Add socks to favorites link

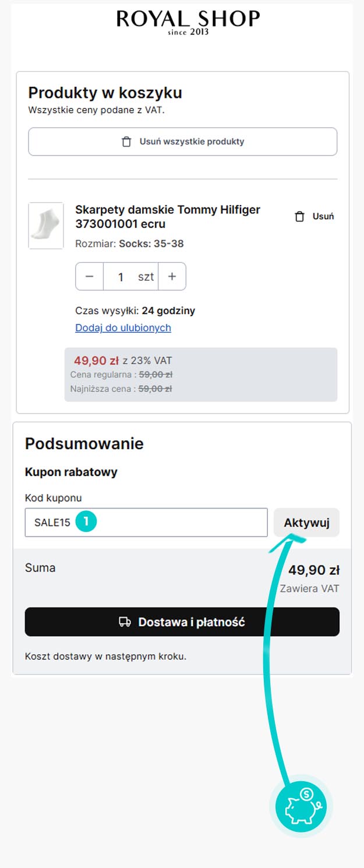(x=123, y=327)
